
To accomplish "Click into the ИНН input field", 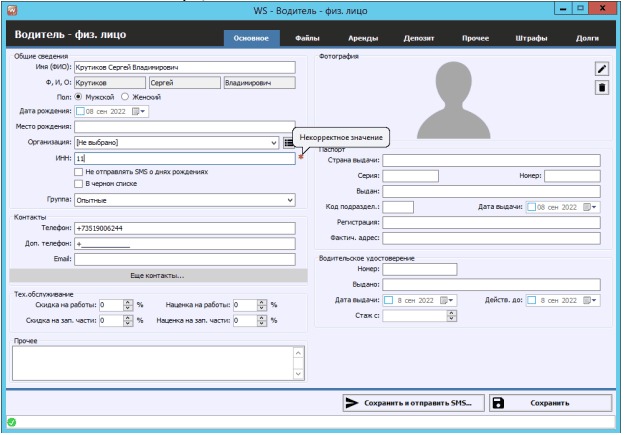I will coord(180,158).
